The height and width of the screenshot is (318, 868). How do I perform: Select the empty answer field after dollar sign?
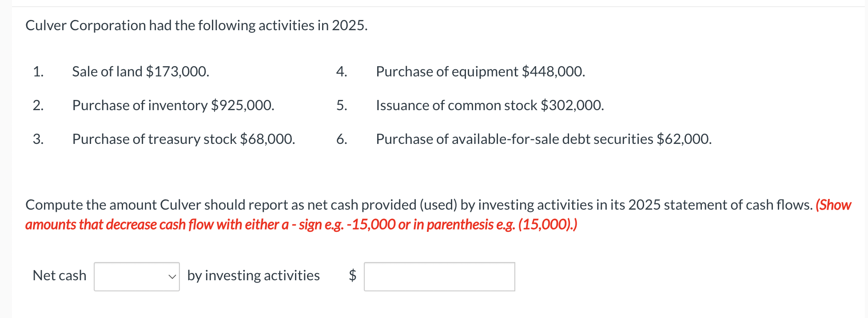click(439, 277)
